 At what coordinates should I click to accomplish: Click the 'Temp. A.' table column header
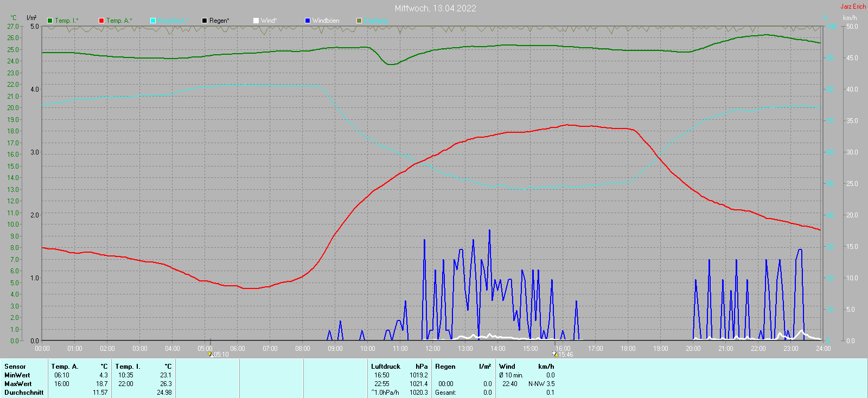coord(65,367)
